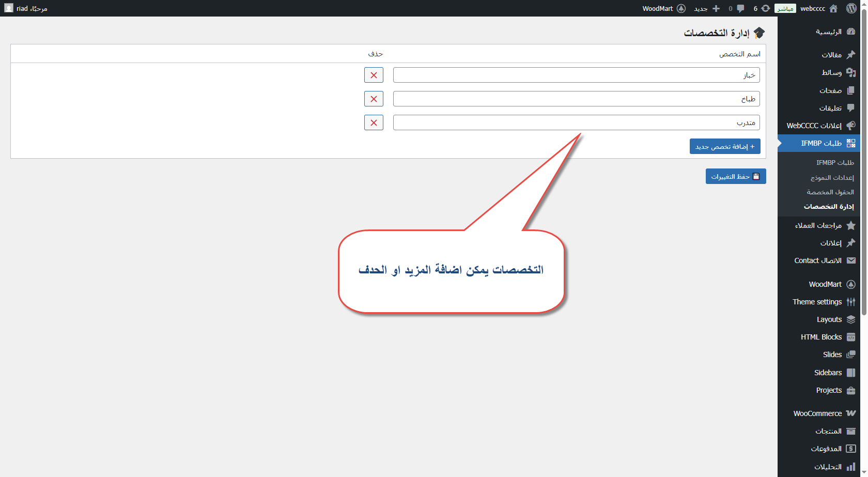
Task: Delete the خباز specialization with its red X
Action: pyautogui.click(x=374, y=75)
